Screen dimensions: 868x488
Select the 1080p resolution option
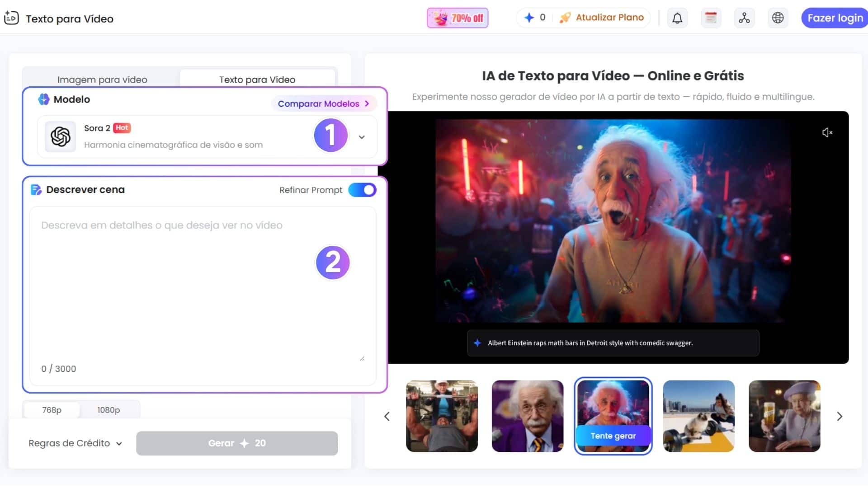click(108, 410)
